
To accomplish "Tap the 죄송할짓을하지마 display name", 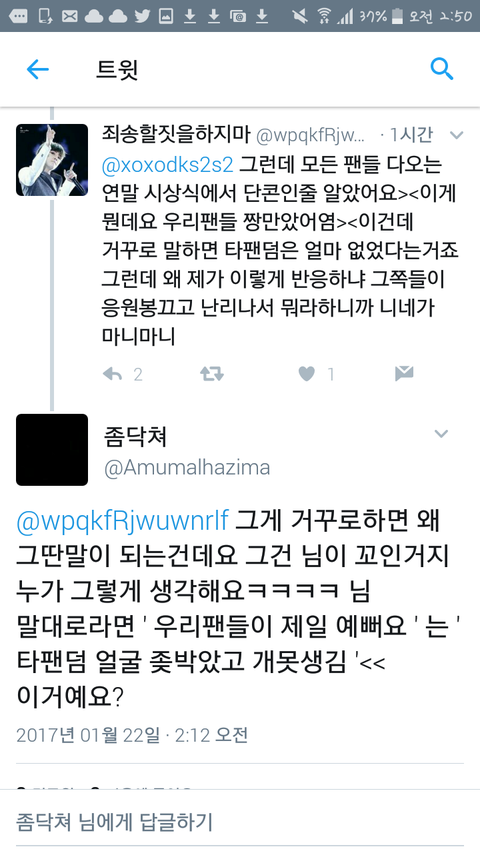I will (x=175, y=135).
